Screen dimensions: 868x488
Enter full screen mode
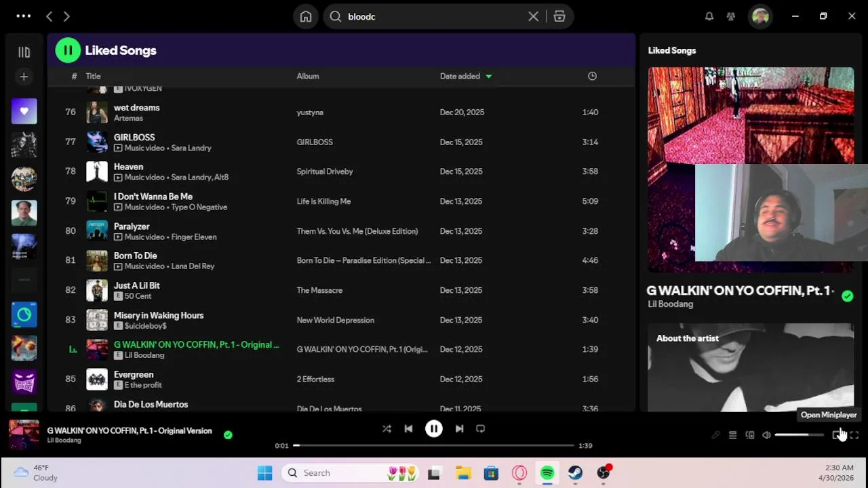tap(854, 435)
